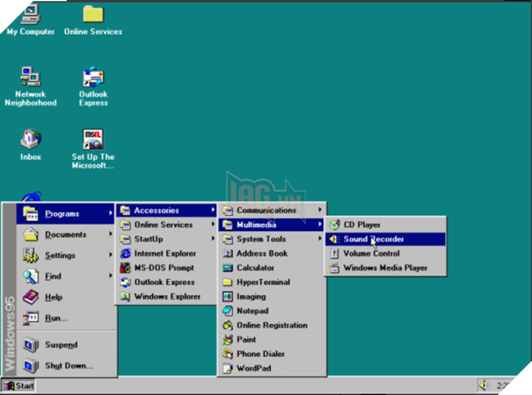
Task: Select Accessories in the Programs menu
Action: click(x=166, y=210)
